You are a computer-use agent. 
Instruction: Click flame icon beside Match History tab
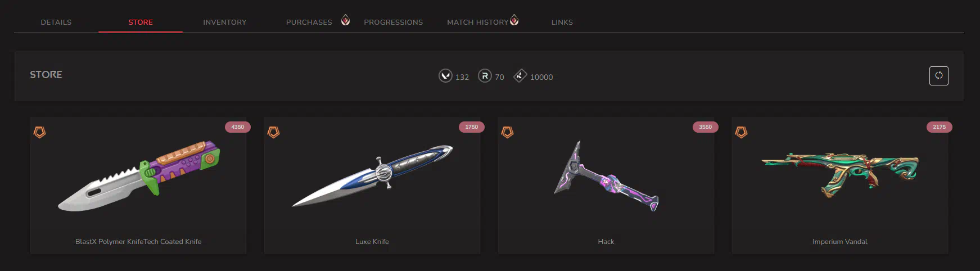(x=514, y=20)
